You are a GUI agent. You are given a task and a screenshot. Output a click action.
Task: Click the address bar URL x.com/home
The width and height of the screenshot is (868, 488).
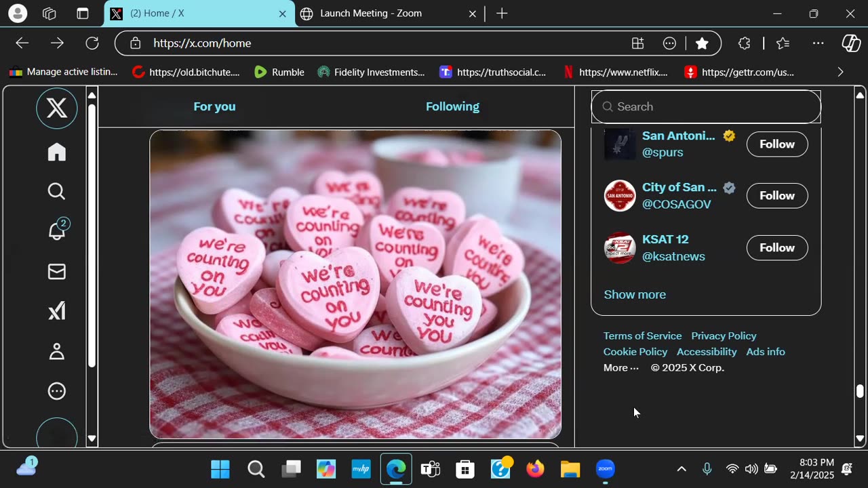[202, 43]
